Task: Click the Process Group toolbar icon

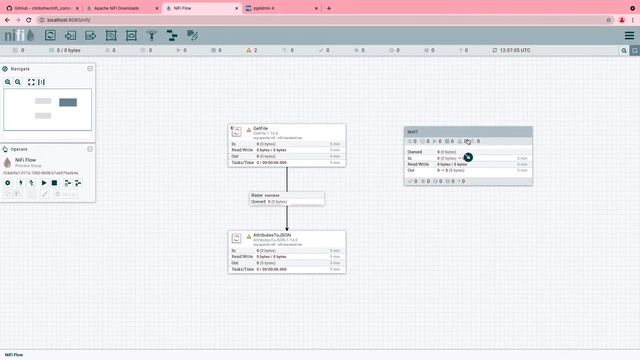Action: click(x=111, y=36)
